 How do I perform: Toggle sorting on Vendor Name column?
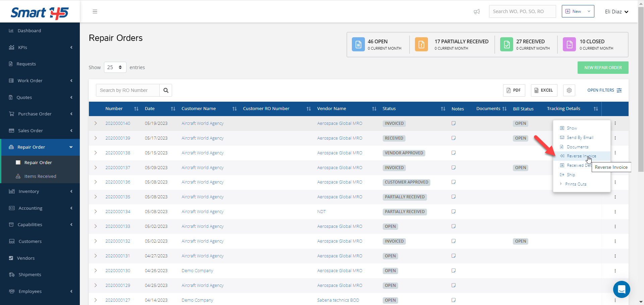(x=374, y=109)
